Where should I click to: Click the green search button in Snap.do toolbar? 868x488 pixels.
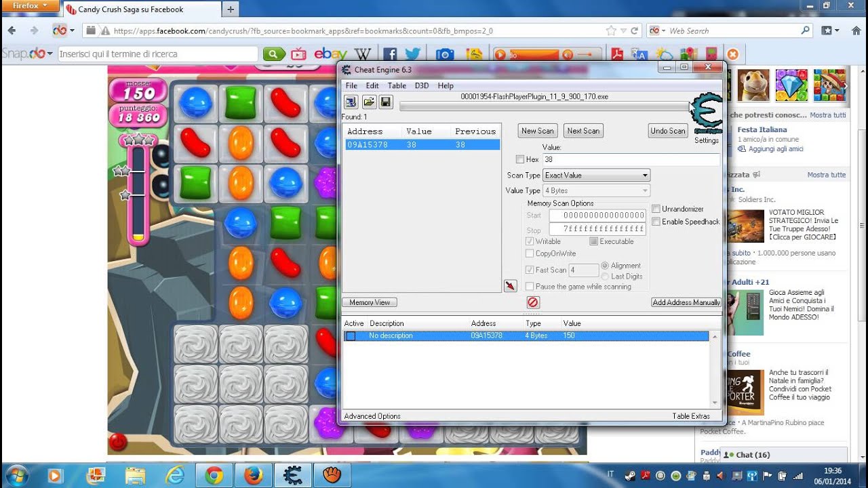(274, 54)
